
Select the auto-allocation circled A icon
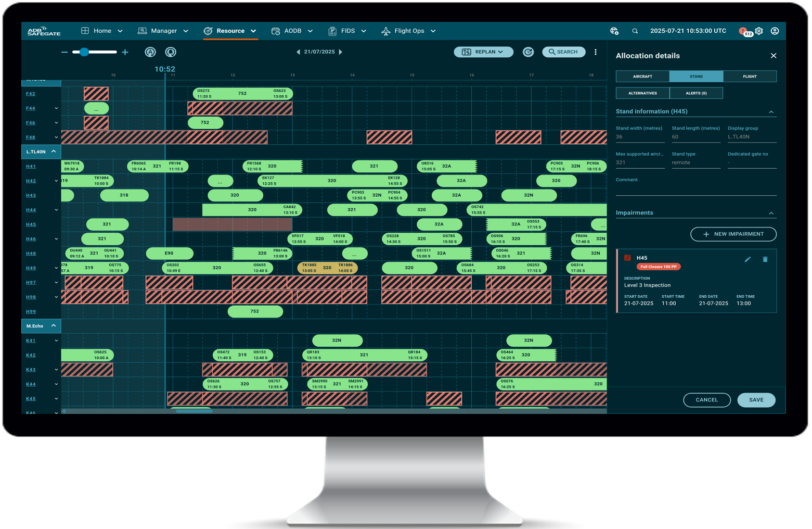click(150, 52)
